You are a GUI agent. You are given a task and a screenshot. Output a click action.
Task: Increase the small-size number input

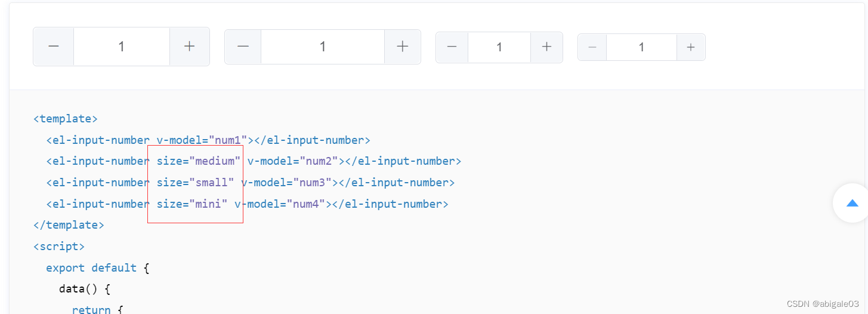[546, 47]
